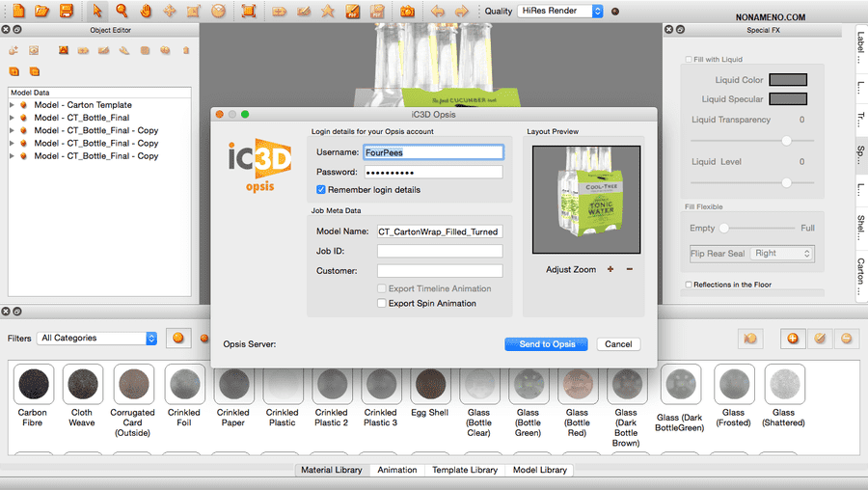Screen dimensions: 868x490
Task: Click the Save disk icon in toolbar
Action: click(x=66, y=12)
